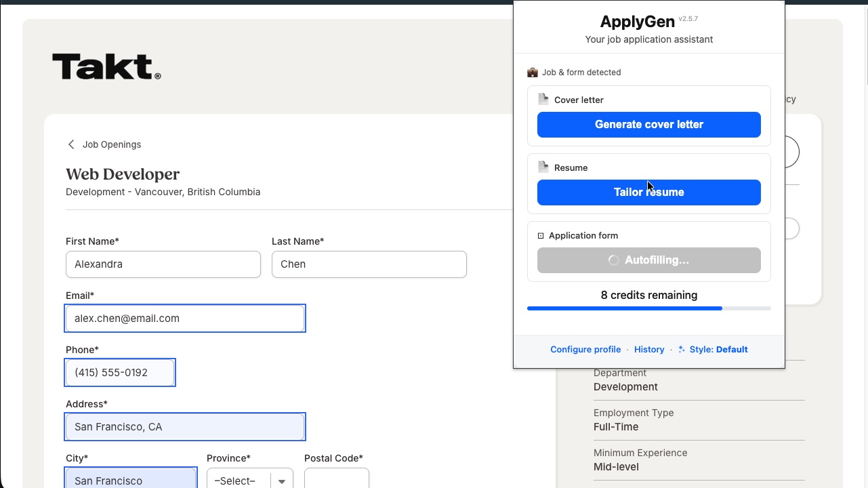Click the Resume document icon
This screenshot has width=868, height=488.
coord(543,167)
